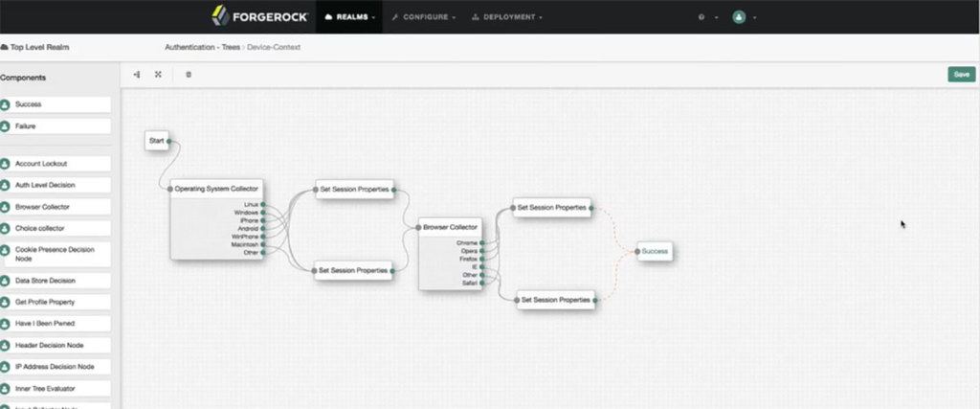
Task: Click the Browser Collector node title on canvas
Action: [x=451, y=228]
